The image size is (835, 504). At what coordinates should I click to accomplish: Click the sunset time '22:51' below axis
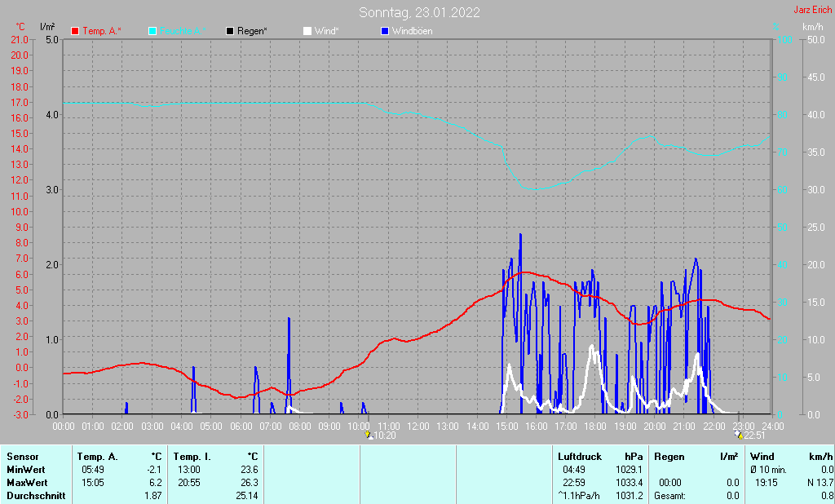point(754,435)
